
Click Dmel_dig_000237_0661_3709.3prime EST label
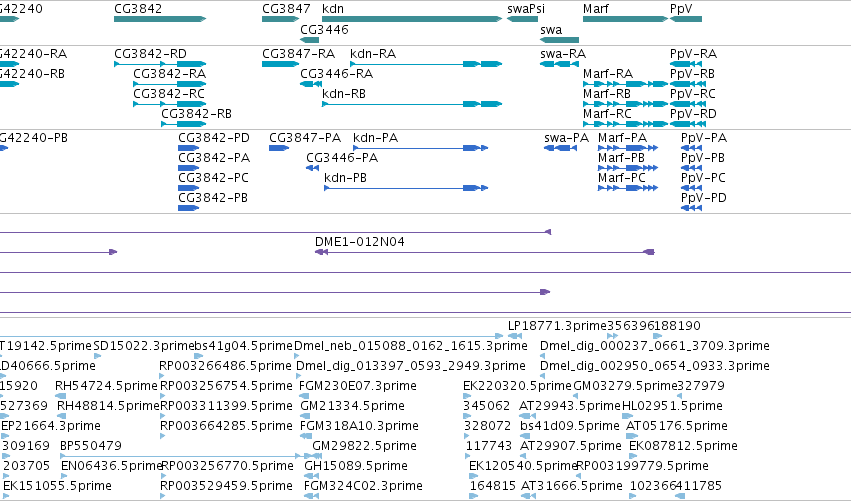(655, 346)
